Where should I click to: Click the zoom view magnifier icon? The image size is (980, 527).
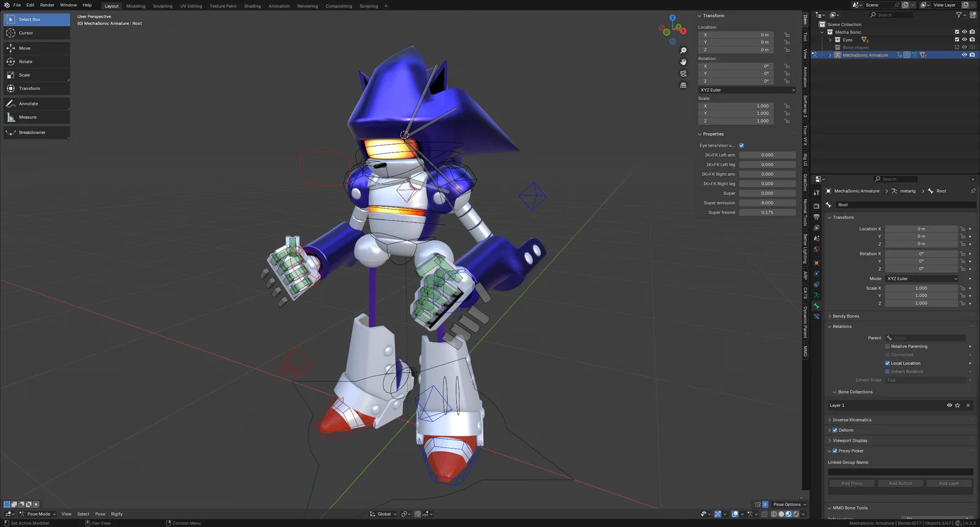[684, 50]
